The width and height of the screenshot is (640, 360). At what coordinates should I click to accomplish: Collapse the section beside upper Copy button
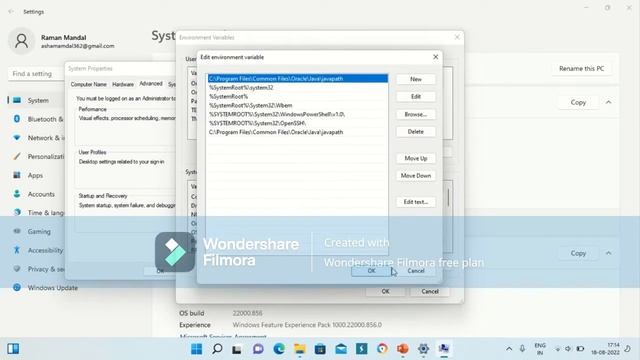[x=609, y=102]
